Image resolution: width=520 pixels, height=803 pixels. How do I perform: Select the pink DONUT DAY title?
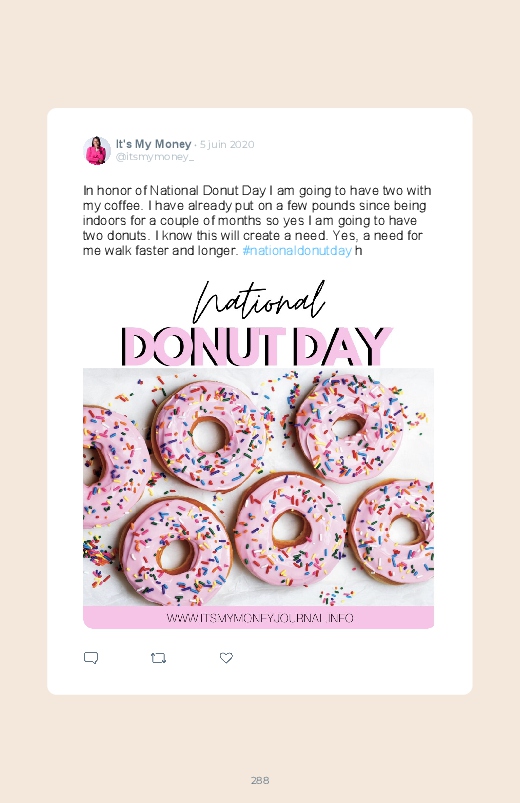point(257,346)
